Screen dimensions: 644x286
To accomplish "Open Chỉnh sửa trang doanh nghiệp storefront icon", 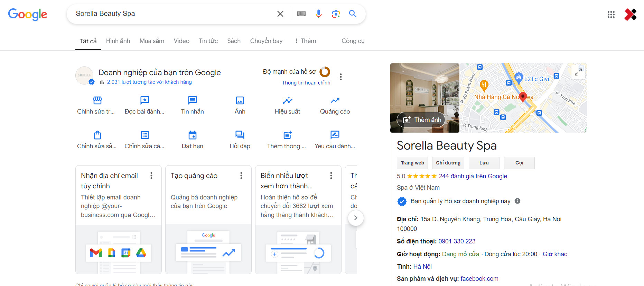I will pyautogui.click(x=97, y=100).
